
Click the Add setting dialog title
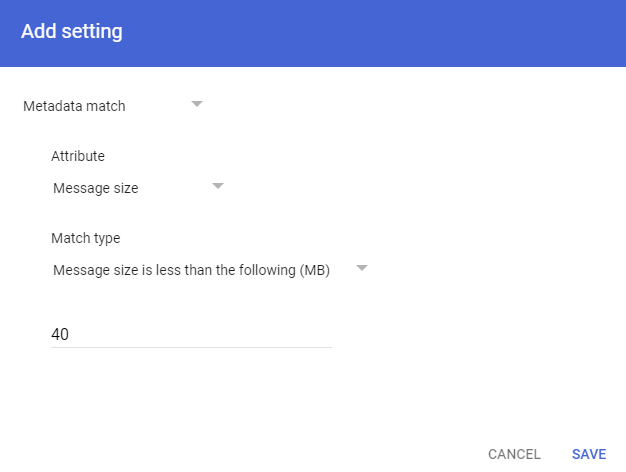72,31
